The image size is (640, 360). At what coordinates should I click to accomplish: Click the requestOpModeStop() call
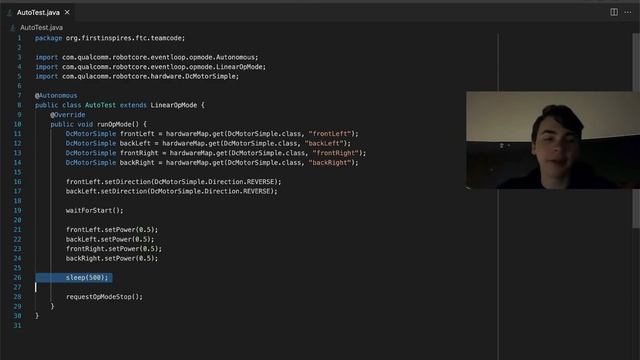coord(104,297)
